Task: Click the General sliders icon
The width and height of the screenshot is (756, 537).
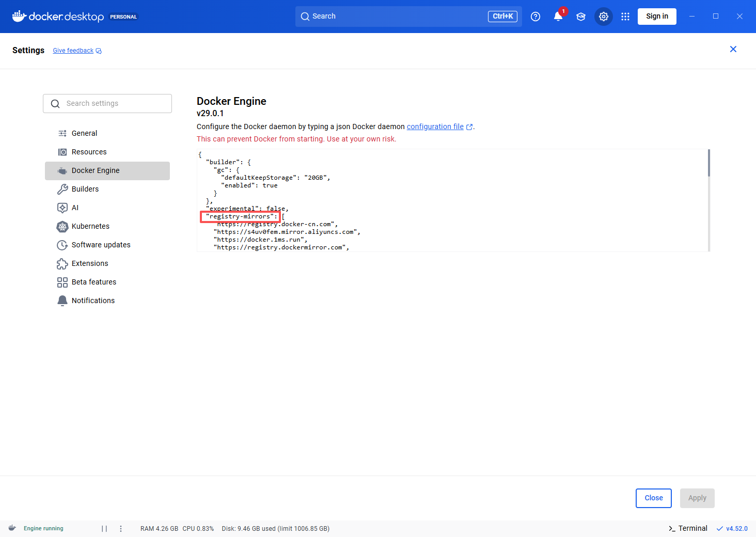Action: pyautogui.click(x=62, y=133)
